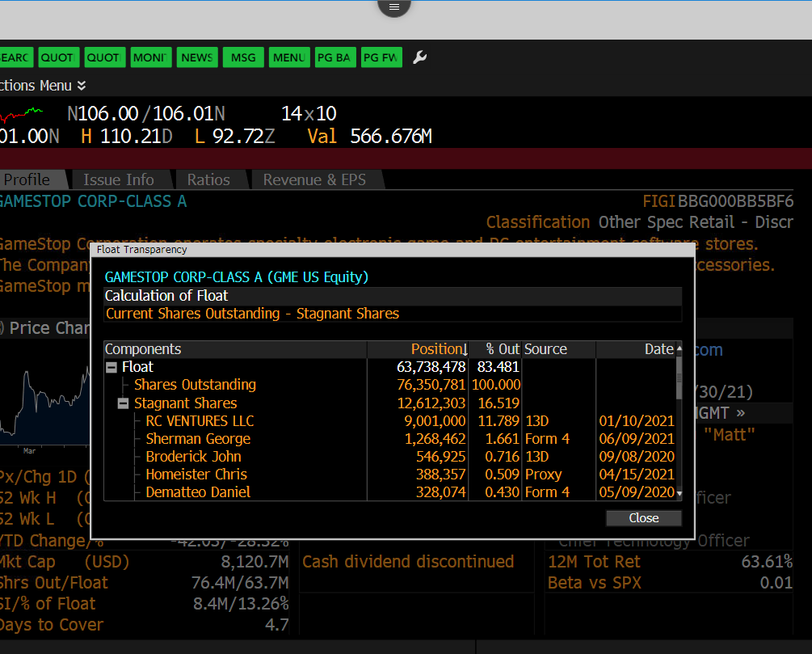Click the scroll up arrow in table

[679, 348]
